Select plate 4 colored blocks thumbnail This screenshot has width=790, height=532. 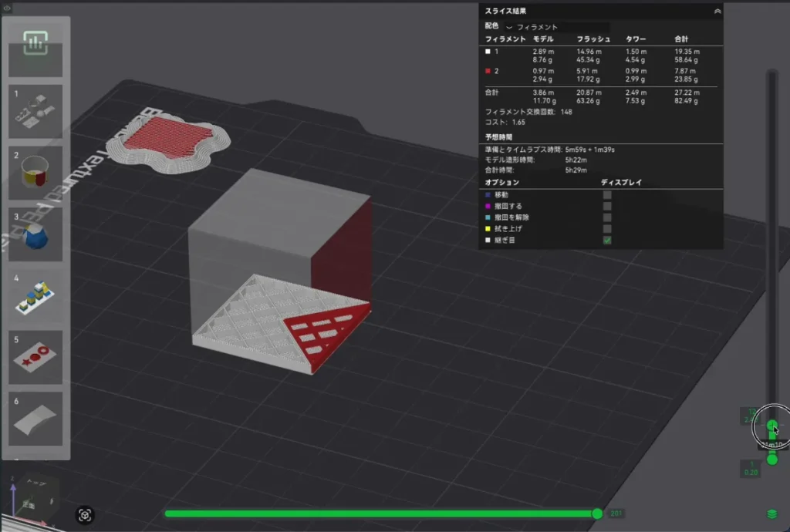[35, 296]
